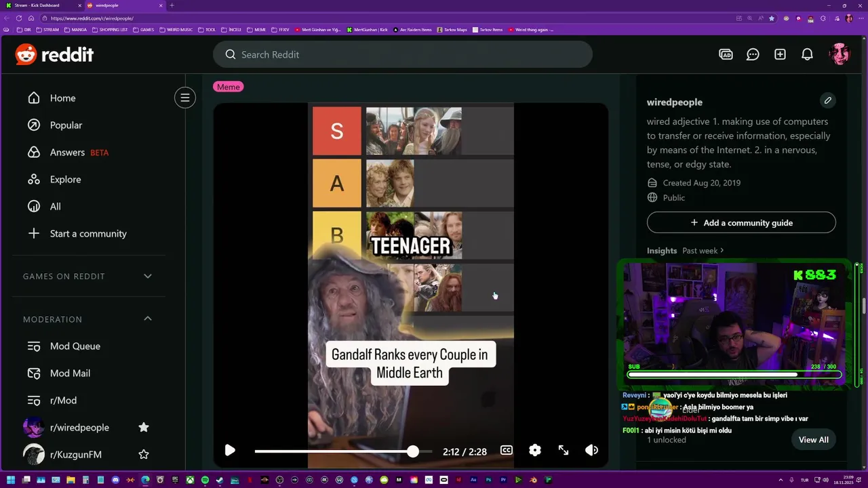This screenshot has width=868, height=488.
Task: Favorite r/KuzgunFM with the star
Action: 144,454
